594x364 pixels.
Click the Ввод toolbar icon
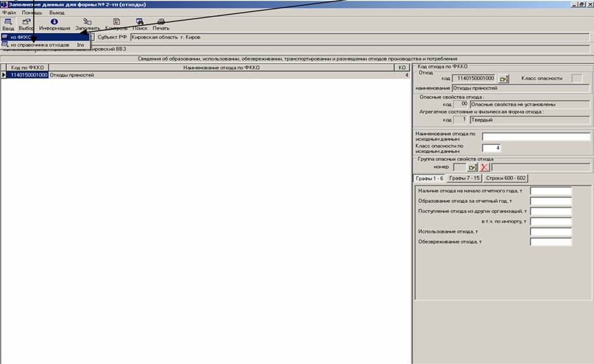point(7,24)
